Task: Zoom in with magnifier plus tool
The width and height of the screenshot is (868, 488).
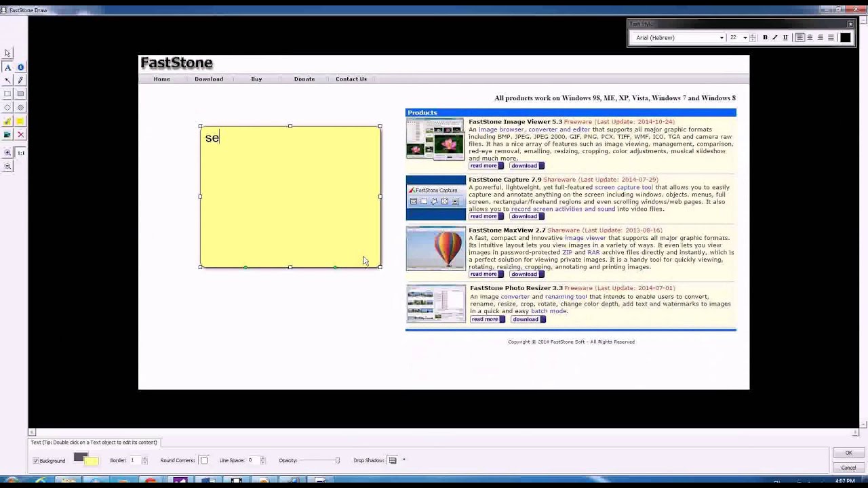Action: [x=7, y=153]
